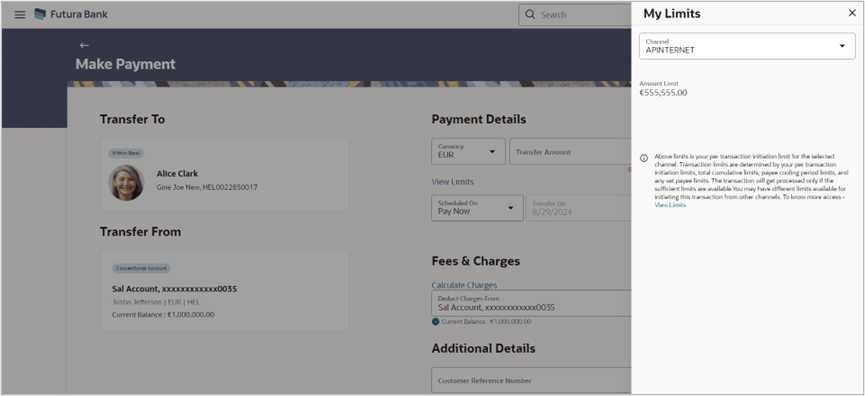Click Alice Clark's profile photo
This screenshot has height=396, width=865.
point(126,183)
